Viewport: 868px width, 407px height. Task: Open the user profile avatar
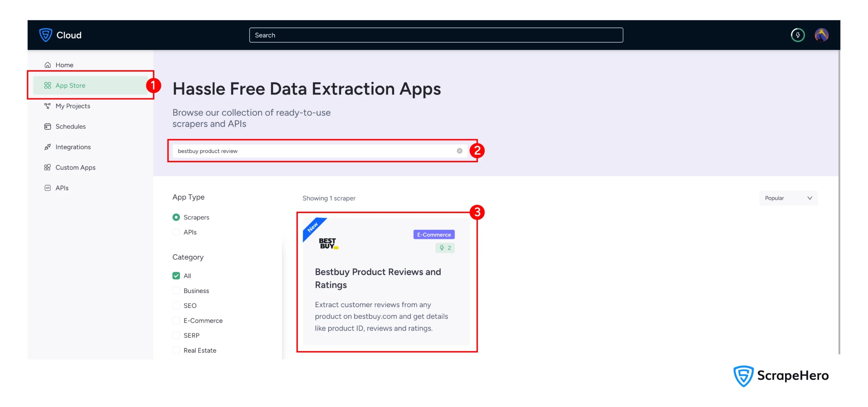[x=821, y=35]
